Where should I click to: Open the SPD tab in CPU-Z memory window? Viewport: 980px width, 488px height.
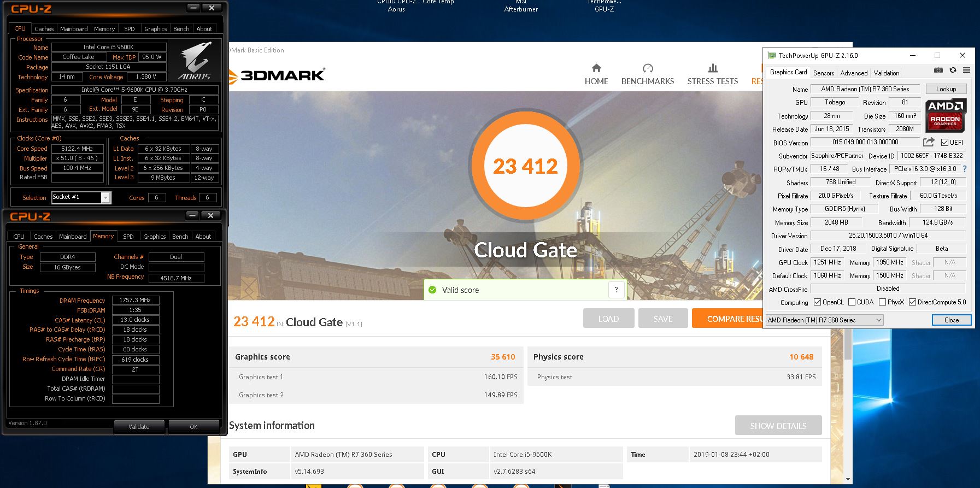tap(128, 237)
